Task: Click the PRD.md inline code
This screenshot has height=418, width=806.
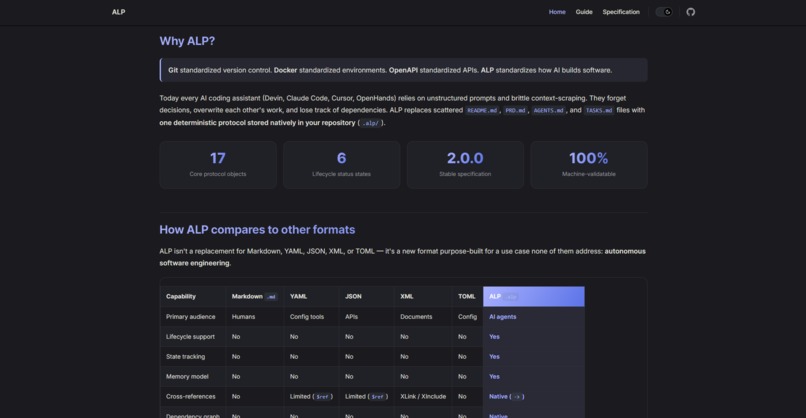Action: pos(515,111)
